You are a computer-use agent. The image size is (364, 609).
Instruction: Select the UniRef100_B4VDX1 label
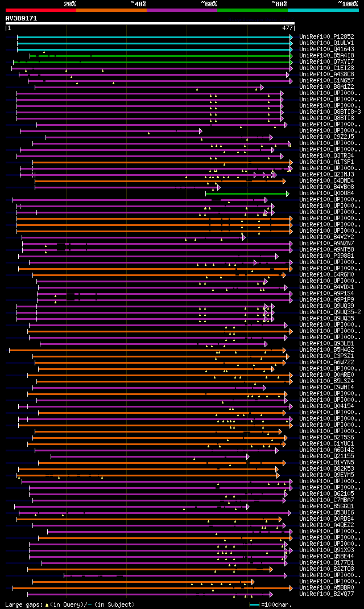[326, 287]
